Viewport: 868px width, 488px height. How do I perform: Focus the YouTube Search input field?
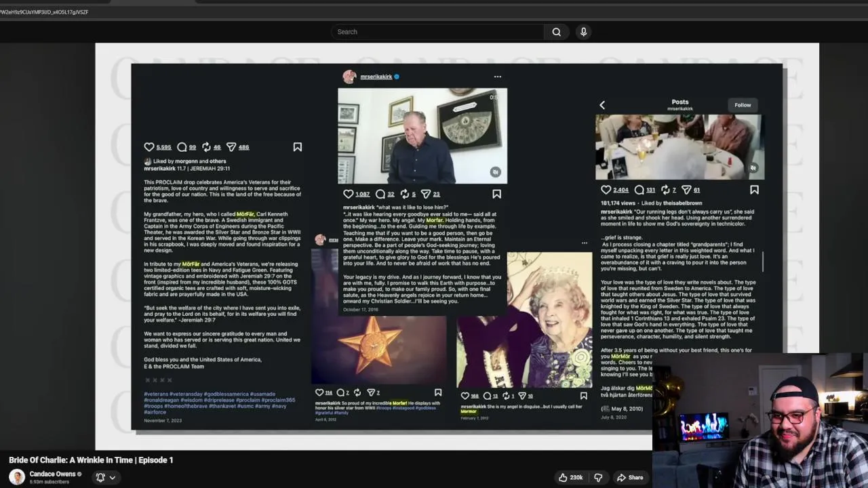[437, 32]
